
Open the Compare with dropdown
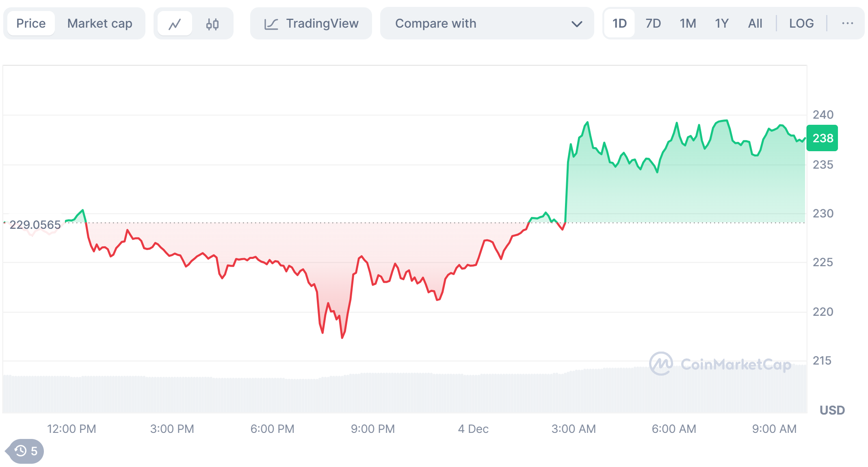coord(487,24)
